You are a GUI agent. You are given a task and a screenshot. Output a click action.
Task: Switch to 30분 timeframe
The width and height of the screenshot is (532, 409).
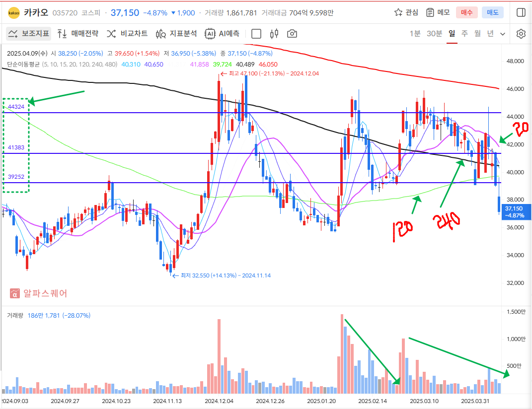(x=434, y=34)
